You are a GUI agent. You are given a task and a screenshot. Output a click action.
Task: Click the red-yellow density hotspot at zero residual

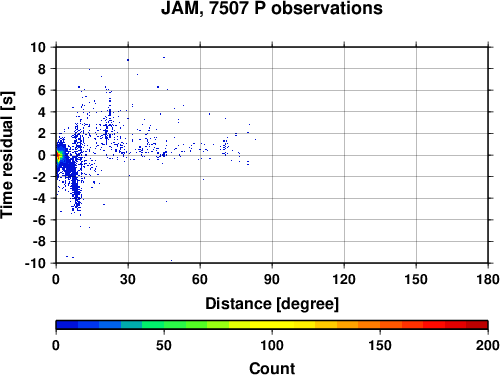click(58, 156)
